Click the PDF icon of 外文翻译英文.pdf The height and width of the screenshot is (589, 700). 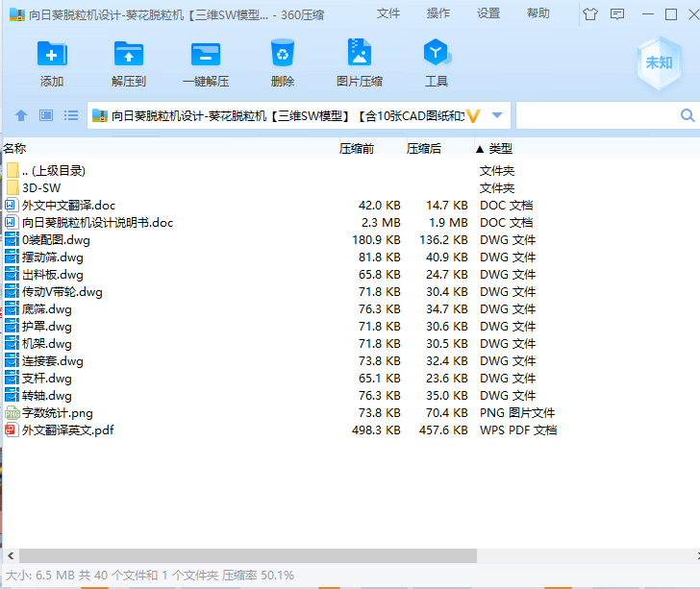pyautogui.click(x=11, y=430)
